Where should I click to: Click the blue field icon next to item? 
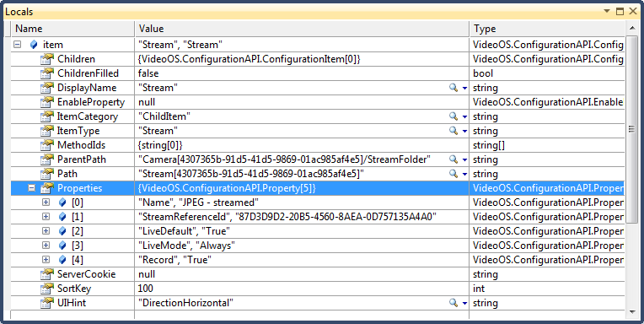point(34,45)
